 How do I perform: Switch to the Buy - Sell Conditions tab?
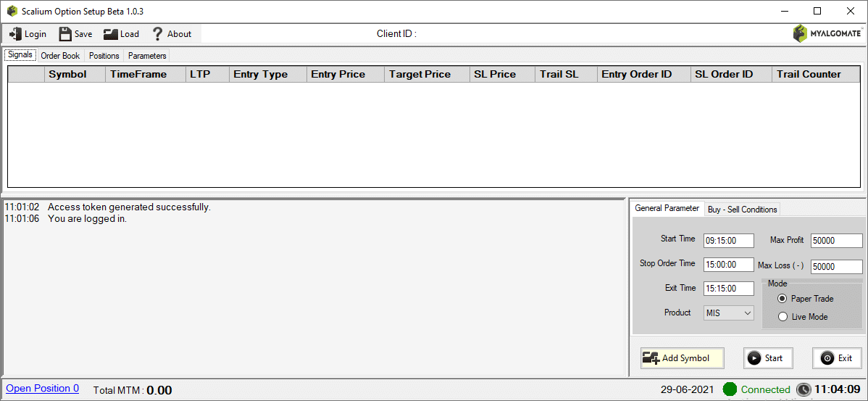[x=743, y=210]
